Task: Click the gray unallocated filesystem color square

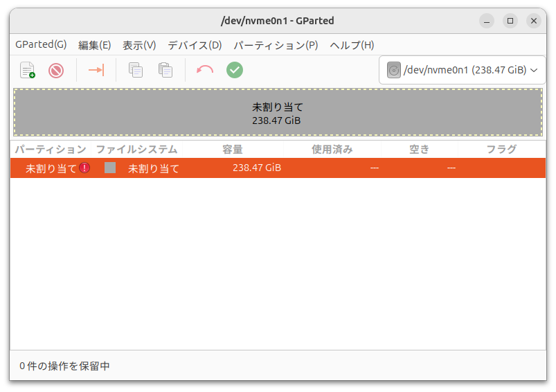Action: click(x=110, y=168)
